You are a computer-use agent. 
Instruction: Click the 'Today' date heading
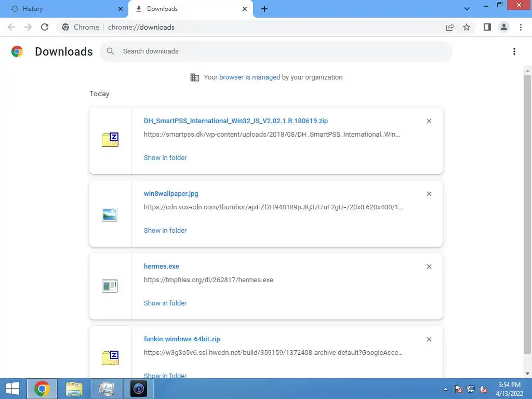point(99,94)
